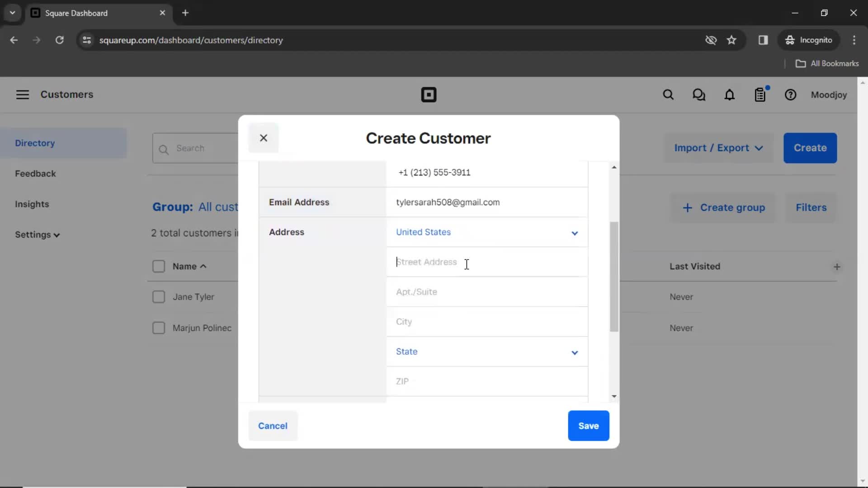The image size is (868, 488).
Task: Expand the Settings menu in sidebar
Action: click(x=37, y=234)
